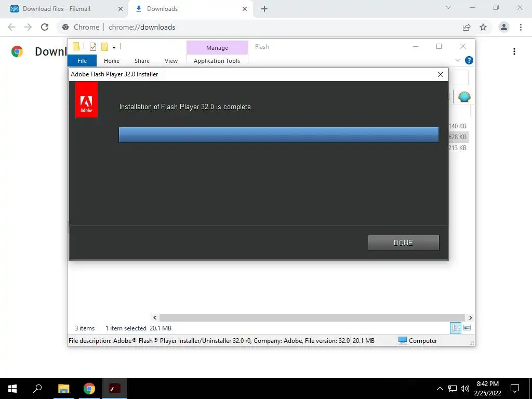The width and height of the screenshot is (532, 399).
Task: Click the Chrome logo on Downloads page
Action: [x=17, y=51]
